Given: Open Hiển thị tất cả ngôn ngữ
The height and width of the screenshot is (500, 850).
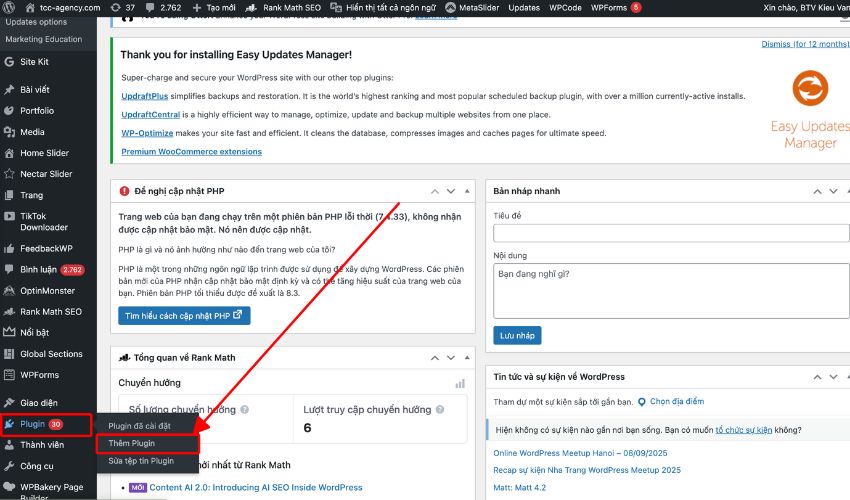Looking at the screenshot, I should [383, 8].
